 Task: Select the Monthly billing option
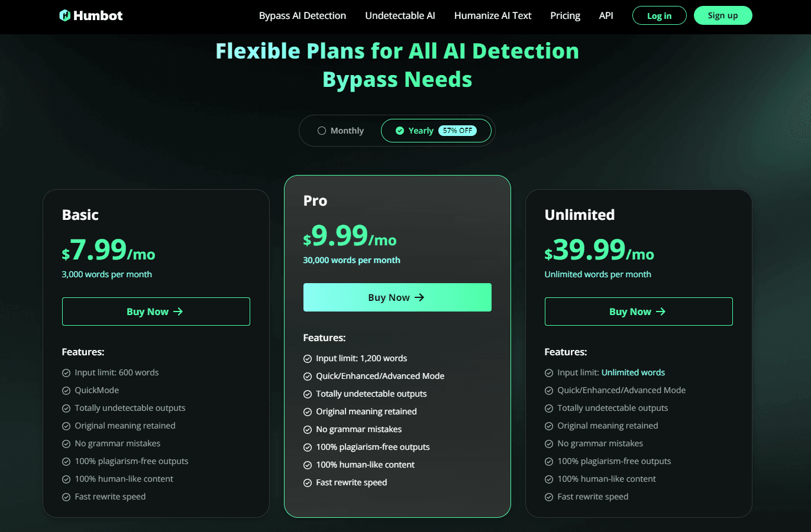coord(341,131)
